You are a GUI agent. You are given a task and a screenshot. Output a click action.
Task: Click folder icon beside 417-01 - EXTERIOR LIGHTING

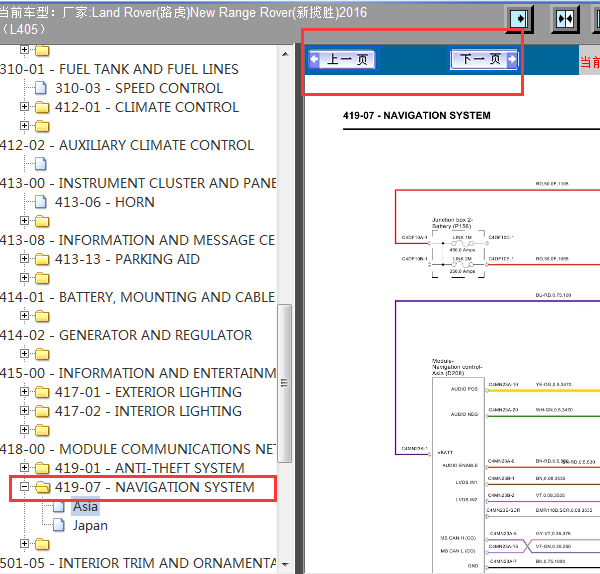pyautogui.click(x=42, y=392)
